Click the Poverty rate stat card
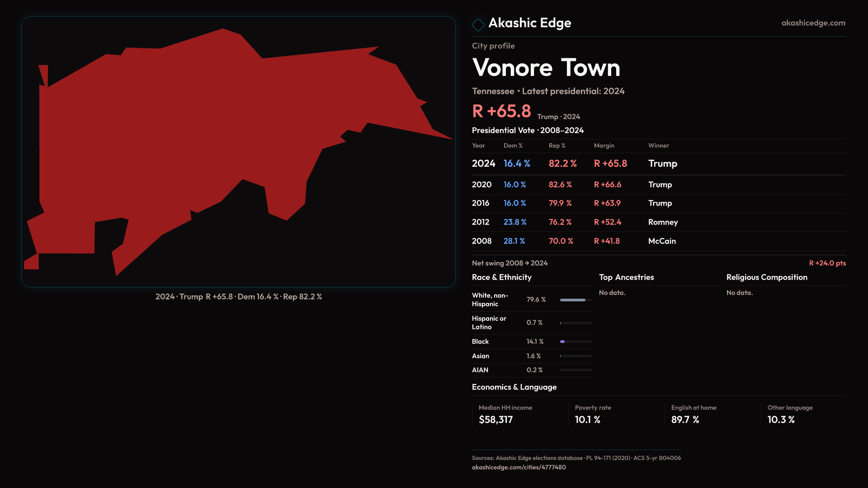Screen dimensions: 868x488 click(593, 414)
